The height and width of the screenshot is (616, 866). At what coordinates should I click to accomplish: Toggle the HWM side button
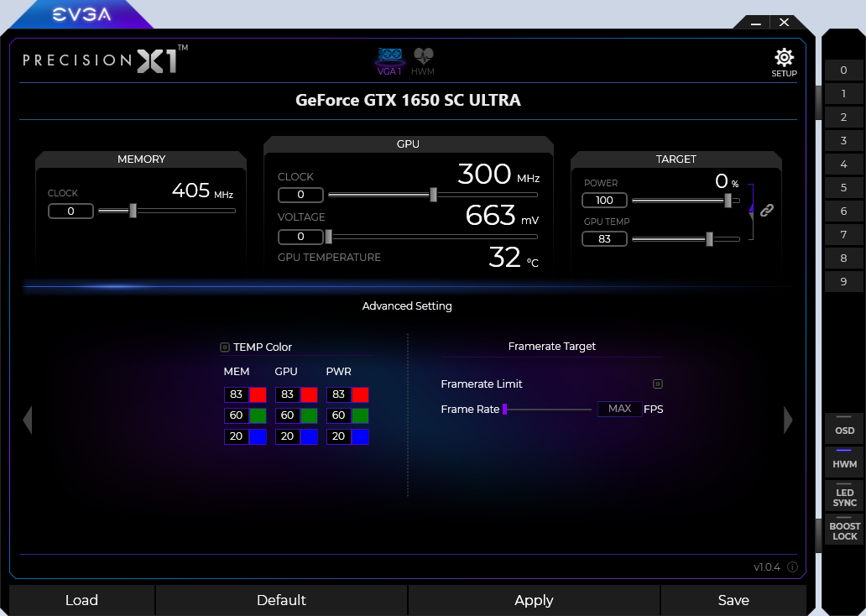point(844,462)
